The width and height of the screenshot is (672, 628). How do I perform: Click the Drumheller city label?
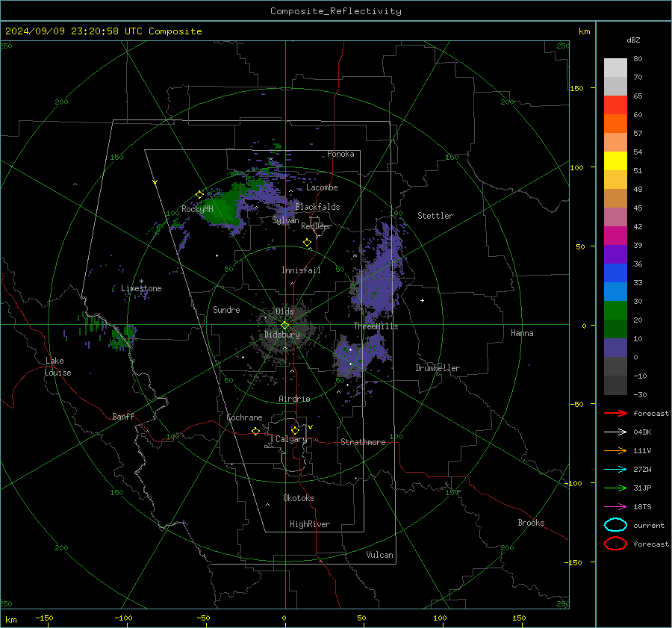click(x=438, y=368)
